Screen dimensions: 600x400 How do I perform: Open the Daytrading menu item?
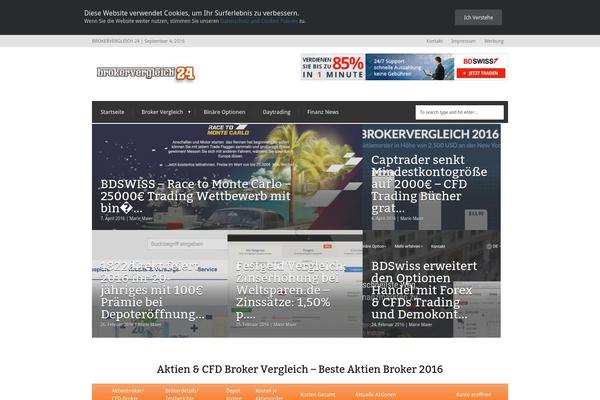(276, 112)
